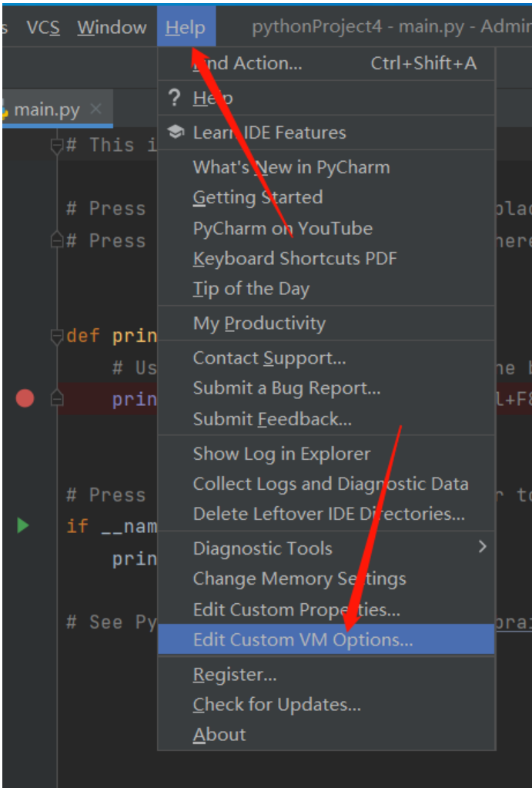Select Edit Custom VM Options
This screenshot has height=788, width=532.
tap(303, 639)
